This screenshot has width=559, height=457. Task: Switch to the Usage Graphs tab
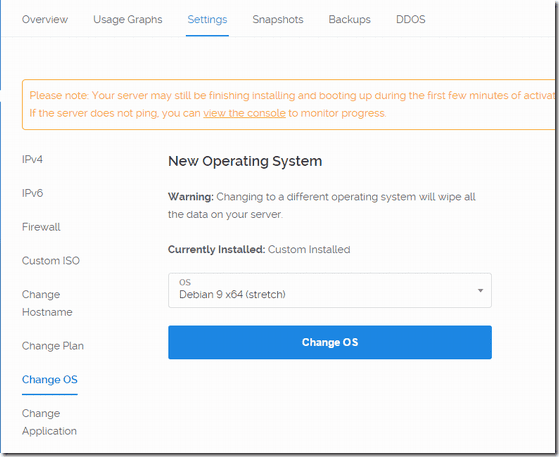tap(128, 19)
